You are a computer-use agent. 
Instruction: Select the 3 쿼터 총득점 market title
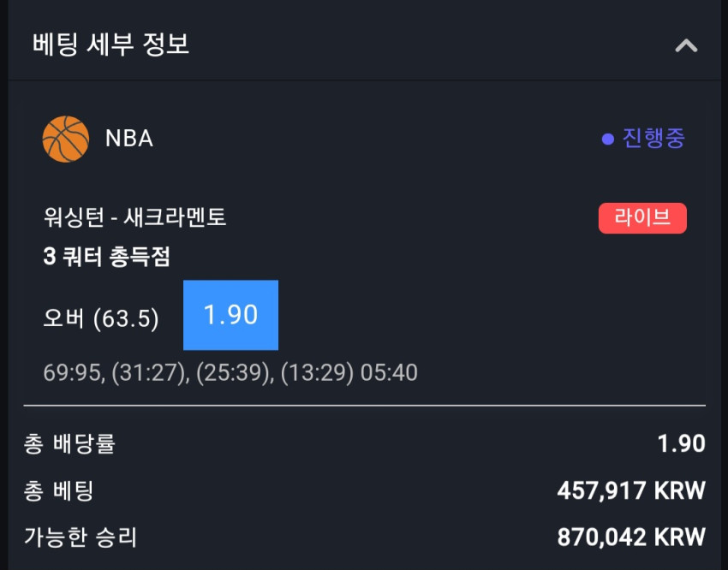point(106,257)
